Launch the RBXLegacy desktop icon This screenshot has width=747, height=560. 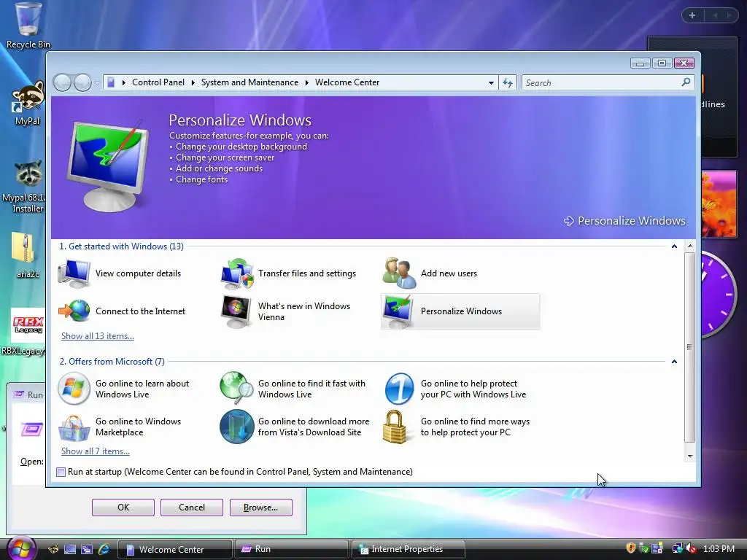[x=28, y=325]
